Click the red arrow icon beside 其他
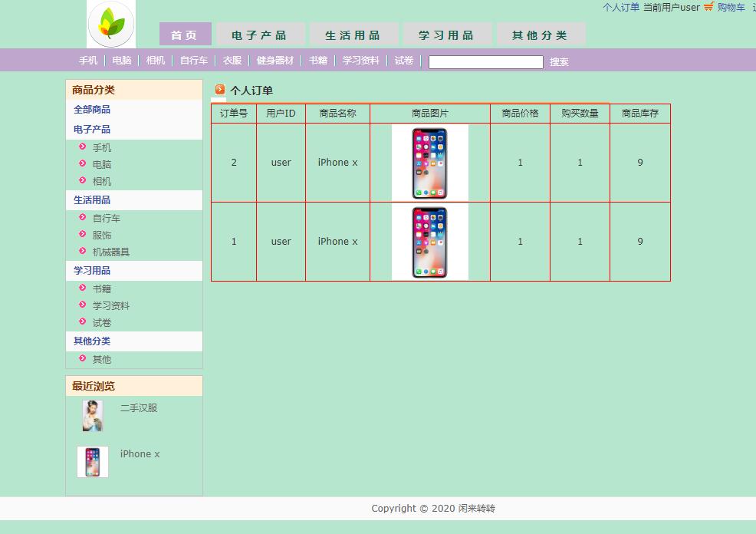Screen dimensions: 756x534 pos(84,359)
